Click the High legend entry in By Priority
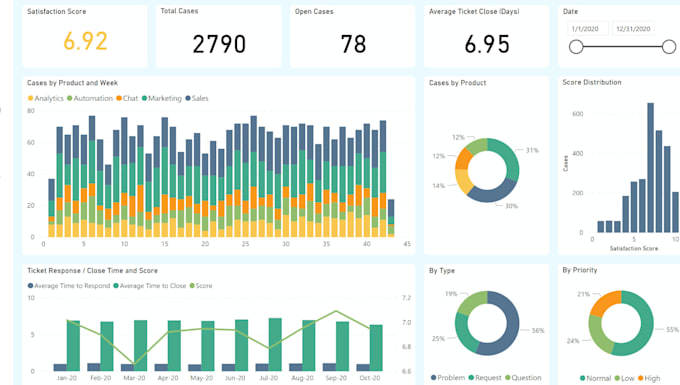Screen dimensions: 680x385 coord(649,378)
